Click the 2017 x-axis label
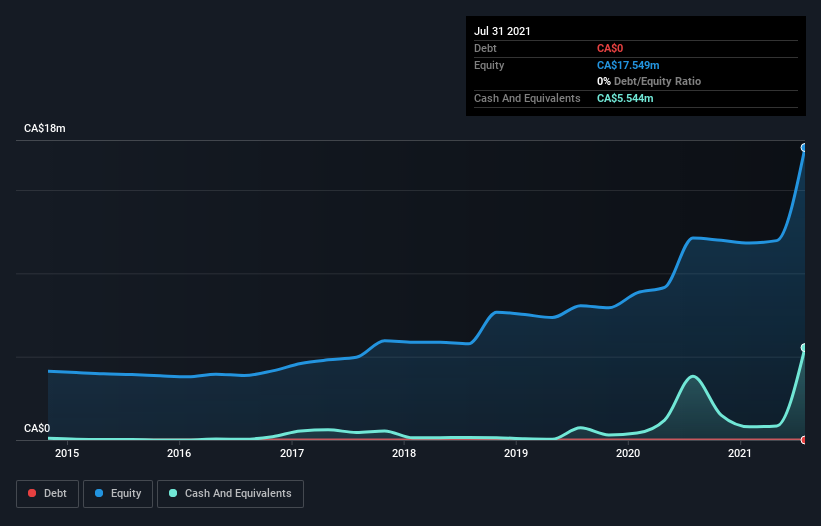821x526 pixels. pyautogui.click(x=292, y=453)
